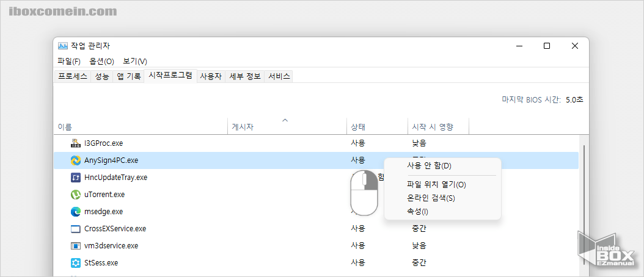Sort by the 상태 column header
This screenshot has height=277, width=644.
click(377, 127)
